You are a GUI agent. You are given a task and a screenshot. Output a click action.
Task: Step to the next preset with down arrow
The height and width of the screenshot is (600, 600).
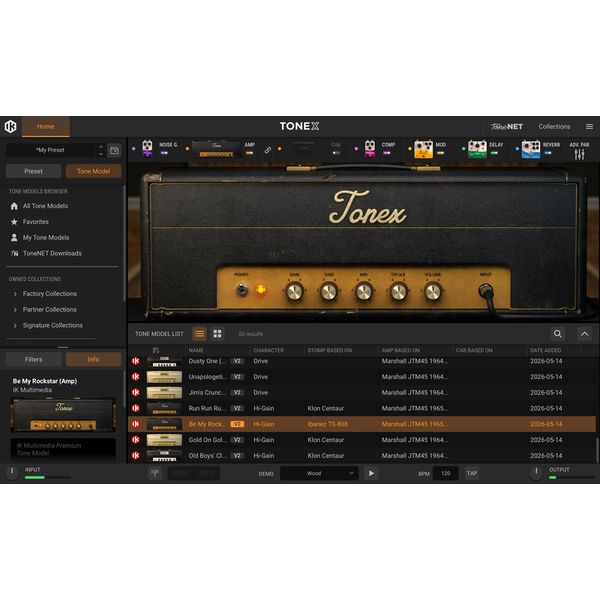coord(101,154)
